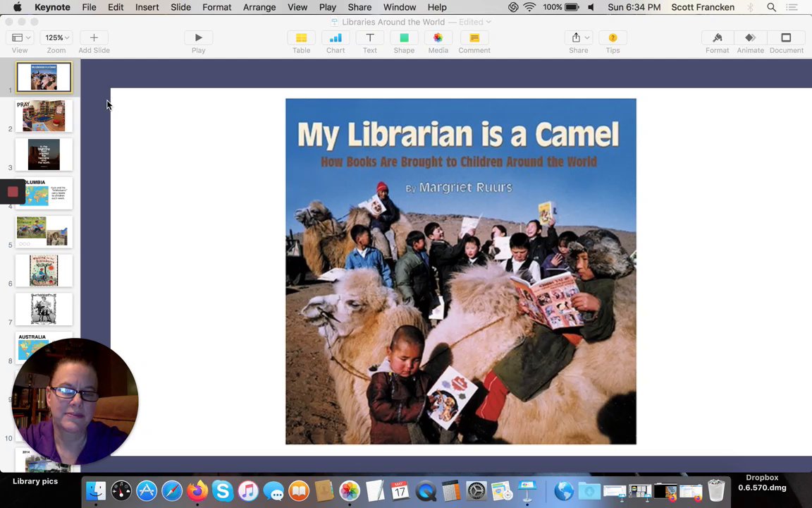
Task: Open the App Store from the Dock
Action: (147, 490)
